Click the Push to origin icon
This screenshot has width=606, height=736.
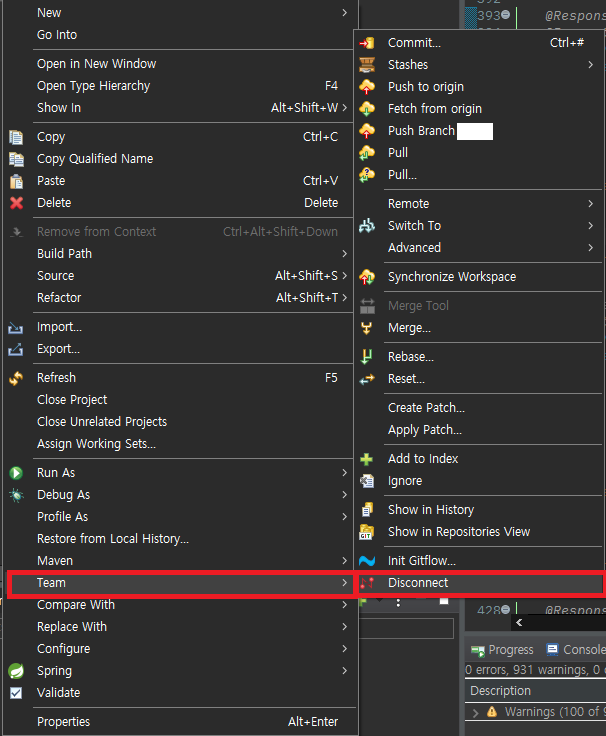pyautogui.click(x=367, y=87)
